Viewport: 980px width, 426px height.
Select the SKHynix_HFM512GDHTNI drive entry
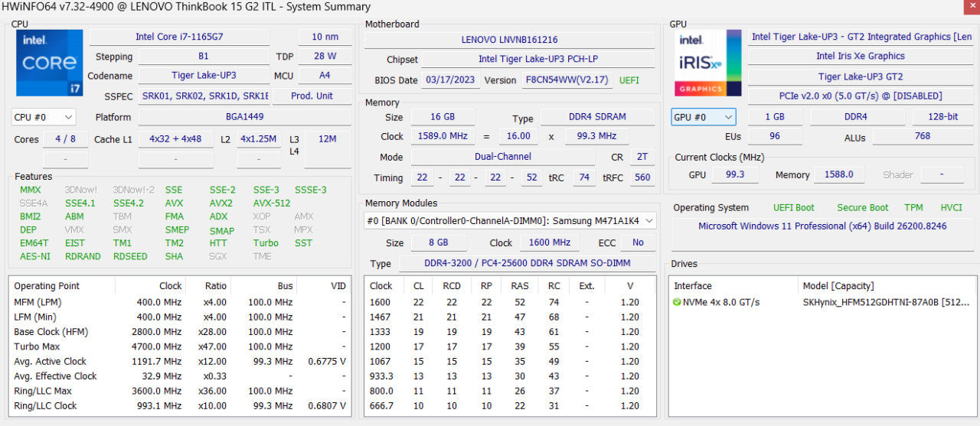click(887, 302)
